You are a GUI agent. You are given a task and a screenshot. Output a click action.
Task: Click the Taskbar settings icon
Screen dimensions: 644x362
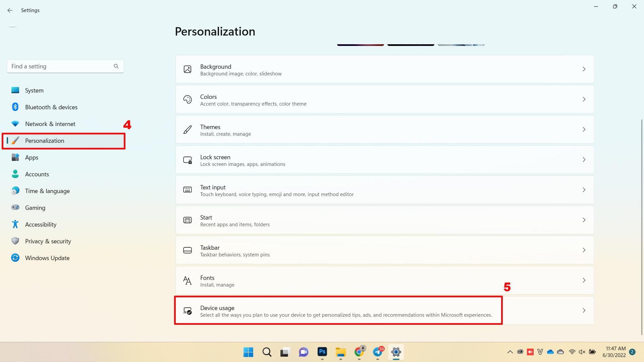click(187, 250)
